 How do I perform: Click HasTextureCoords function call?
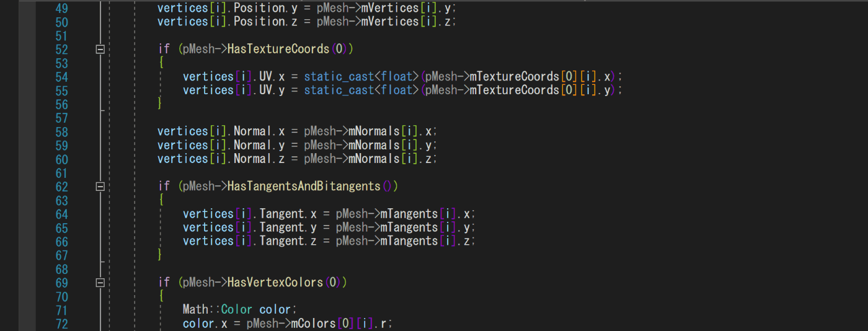pyautogui.click(x=278, y=49)
